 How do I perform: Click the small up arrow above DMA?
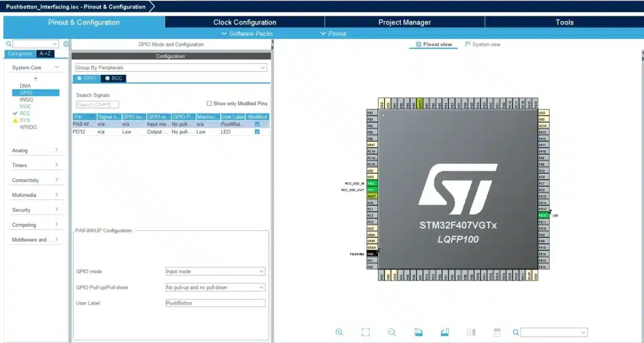[36, 79]
